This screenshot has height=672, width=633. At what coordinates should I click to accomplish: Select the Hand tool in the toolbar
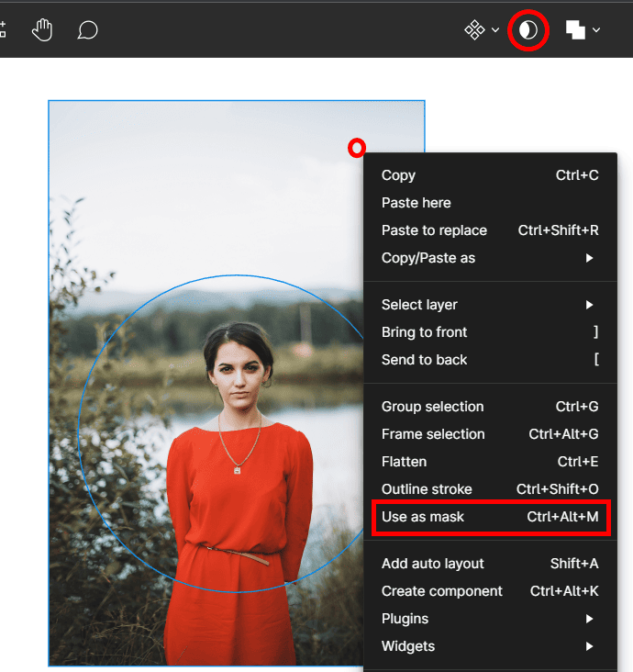(42, 30)
